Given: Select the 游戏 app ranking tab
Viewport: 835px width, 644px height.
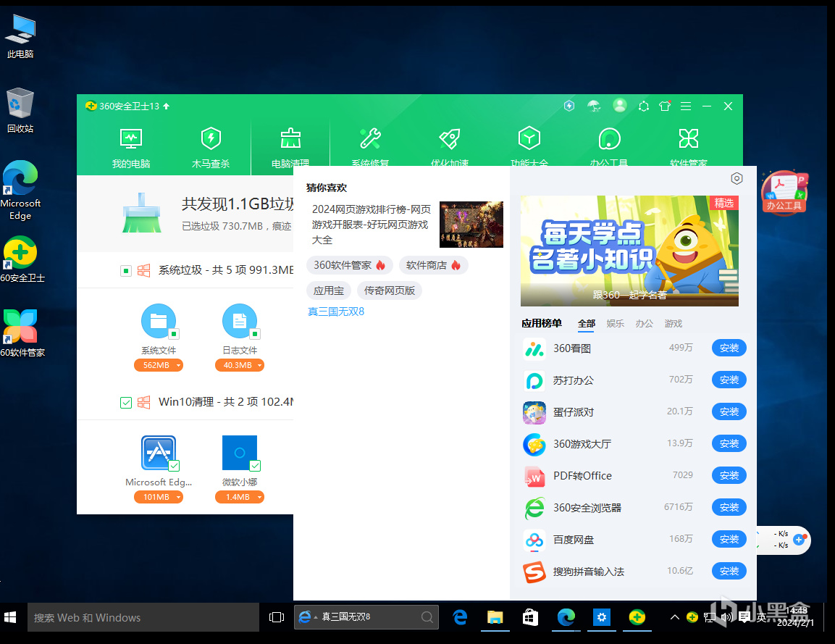Looking at the screenshot, I should tap(673, 324).
